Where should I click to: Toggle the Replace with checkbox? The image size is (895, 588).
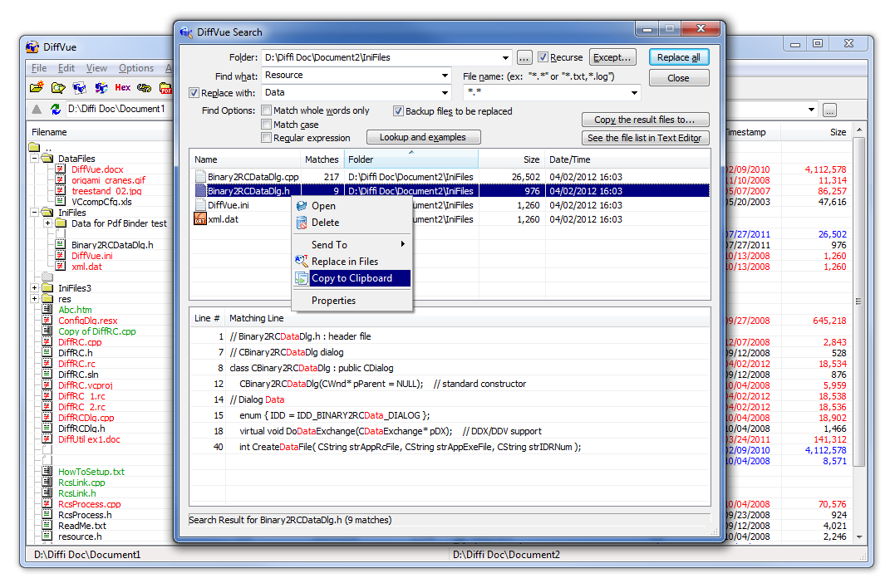(x=194, y=92)
